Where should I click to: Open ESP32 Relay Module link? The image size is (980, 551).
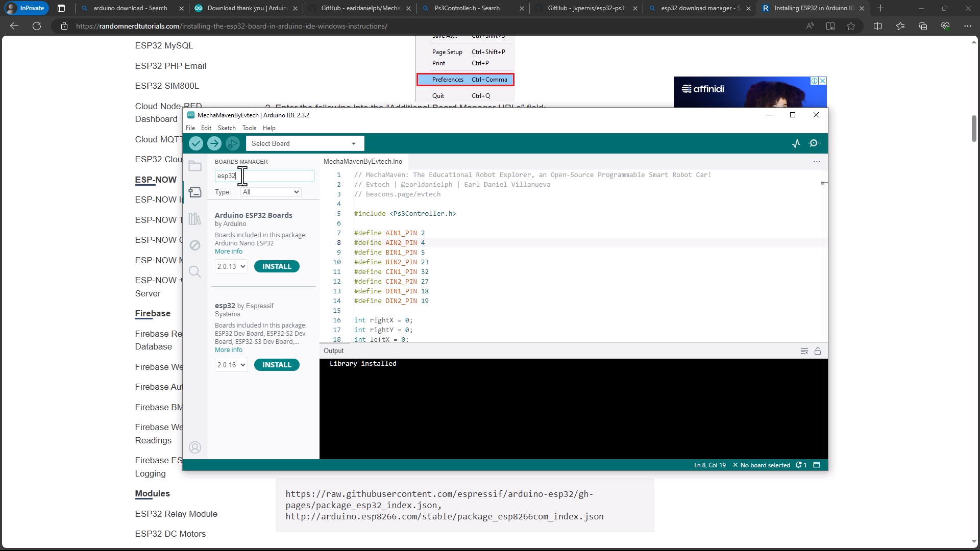[x=176, y=514]
